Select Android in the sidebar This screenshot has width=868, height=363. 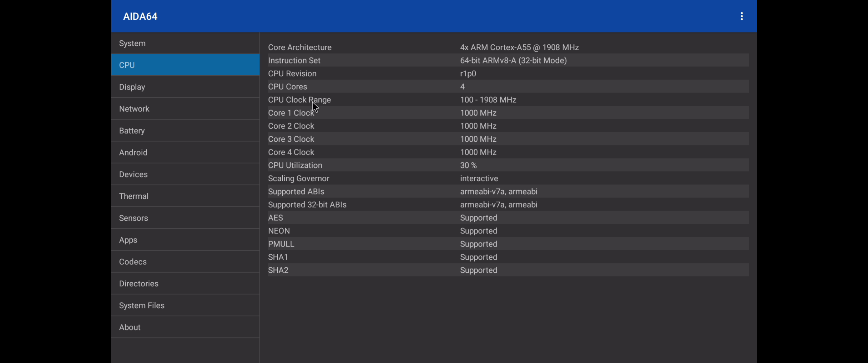click(185, 153)
